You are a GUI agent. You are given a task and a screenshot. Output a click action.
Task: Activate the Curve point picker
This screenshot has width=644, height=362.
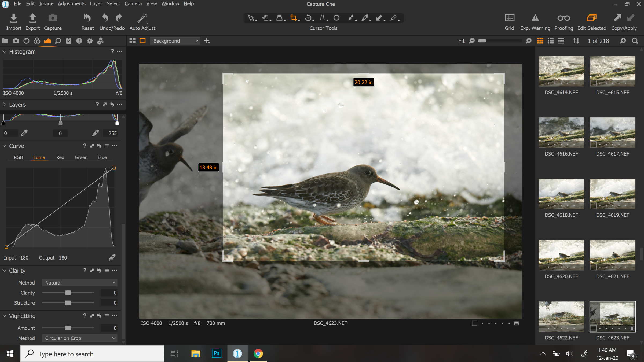[x=112, y=257]
